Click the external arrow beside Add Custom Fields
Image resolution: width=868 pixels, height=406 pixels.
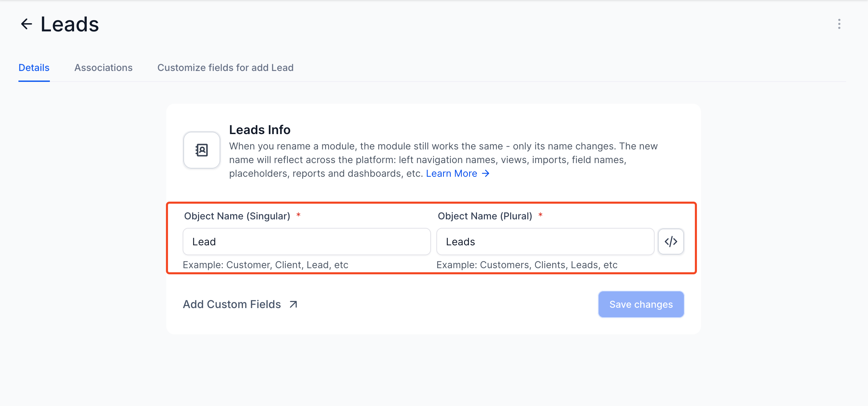coord(293,304)
